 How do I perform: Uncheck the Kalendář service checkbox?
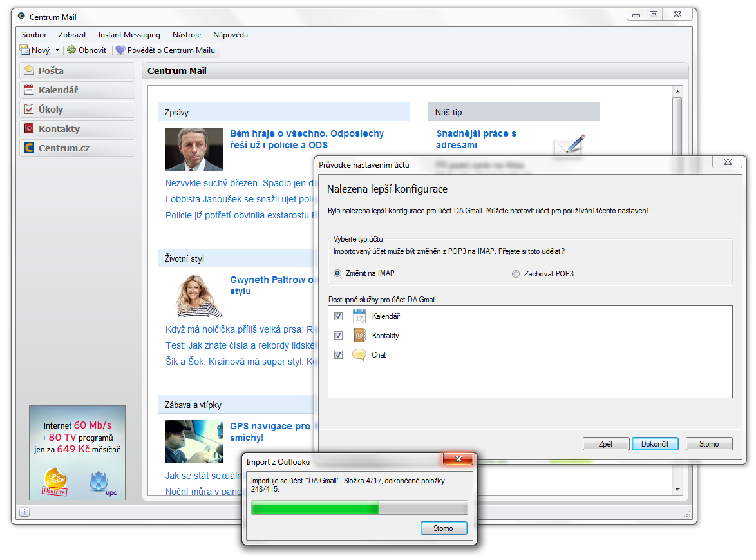[x=339, y=316]
